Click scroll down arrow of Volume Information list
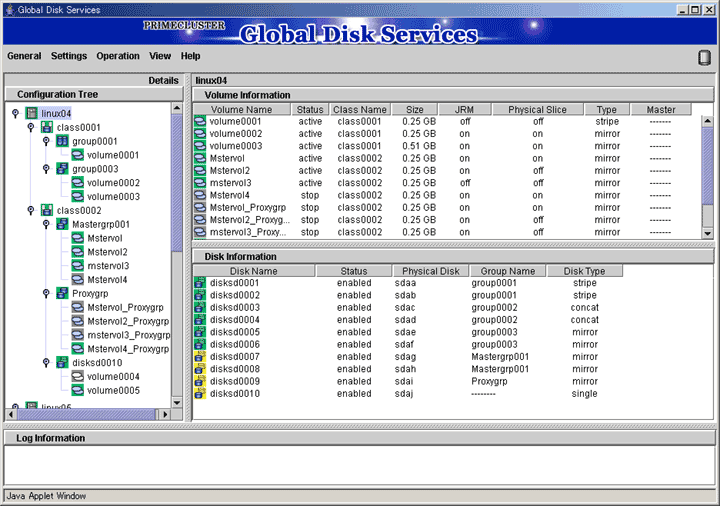The width and height of the screenshot is (720, 506). (707, 233)
